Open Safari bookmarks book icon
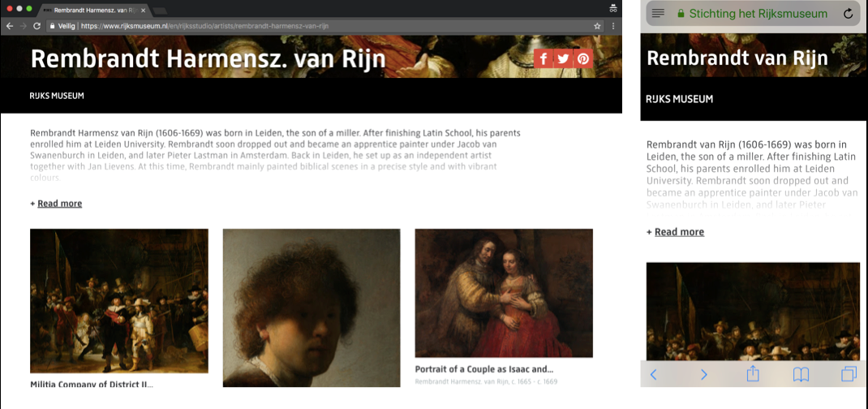Viewport: 868px width, 409px height. pyautogui.click(x=801, y=375)
